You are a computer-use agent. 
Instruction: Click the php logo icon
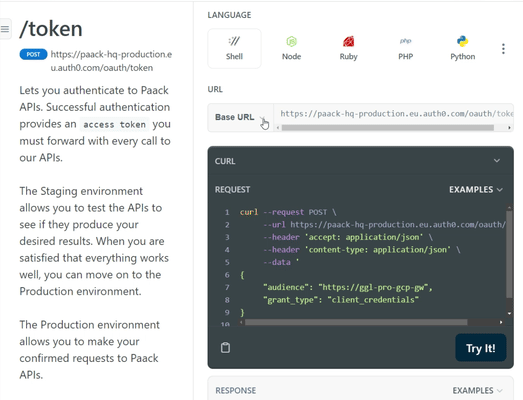[x=406, y=41]
